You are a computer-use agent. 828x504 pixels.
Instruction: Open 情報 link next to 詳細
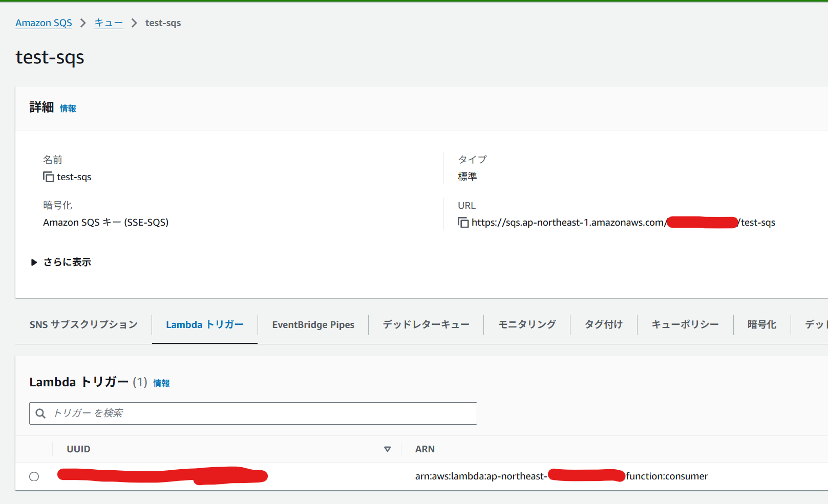(x=68, y=108)
